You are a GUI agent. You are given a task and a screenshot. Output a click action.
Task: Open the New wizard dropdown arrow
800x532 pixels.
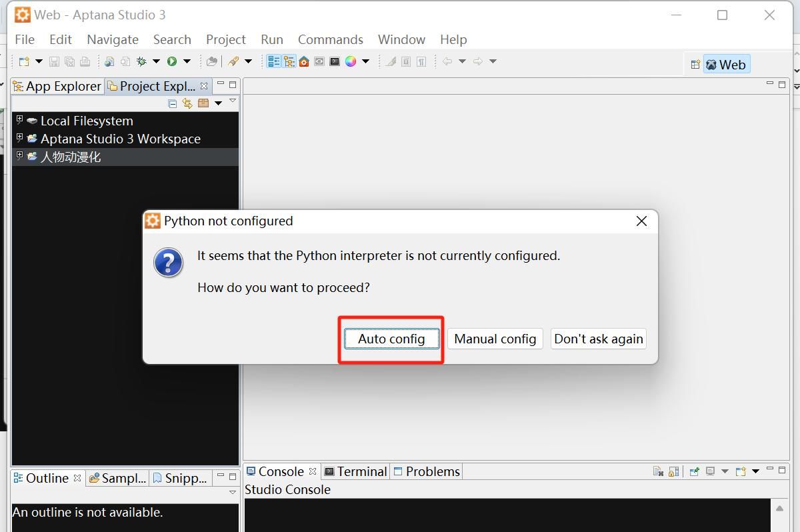[x=39, y=61]
